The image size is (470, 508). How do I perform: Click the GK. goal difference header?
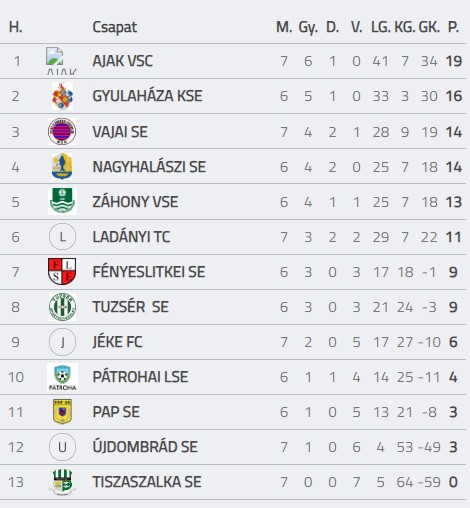429,27
